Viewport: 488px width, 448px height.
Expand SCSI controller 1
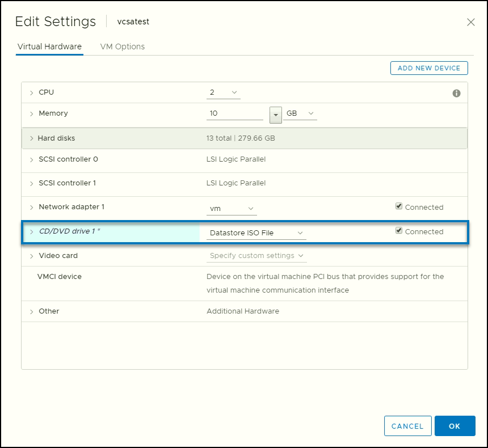pos(32,183)
